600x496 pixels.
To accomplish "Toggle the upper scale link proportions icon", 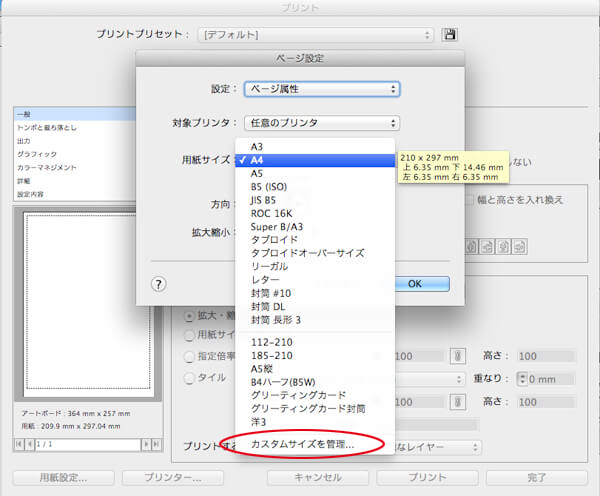I will click(457, 356).
